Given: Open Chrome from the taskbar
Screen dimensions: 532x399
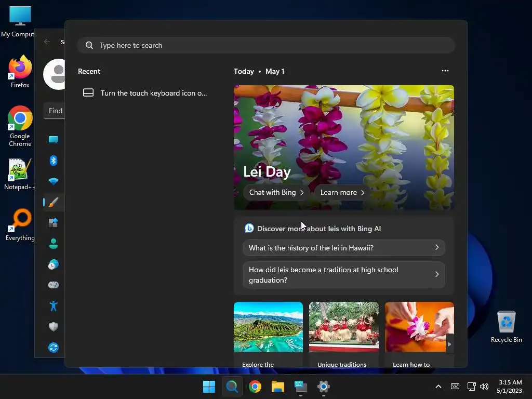Looking at the screenshot, I should click(x=255, y=387).
